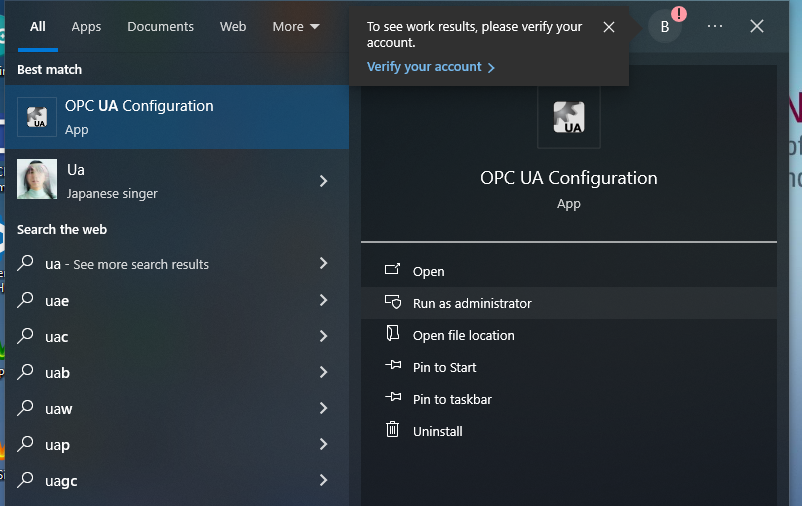Image resolution: width=802 pixels, height=506 pixels.
Task: Click the large OPC UA icon in preview pane
Action: pyautogui.click(x=568, y=117)
